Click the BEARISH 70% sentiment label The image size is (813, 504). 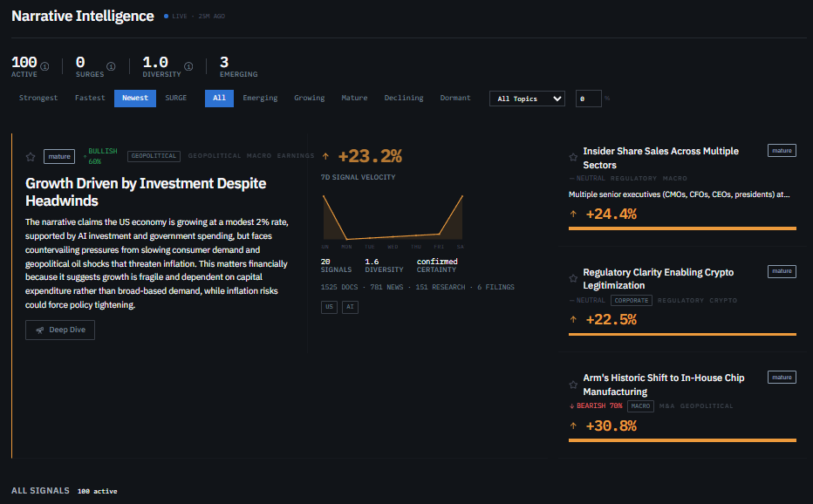[x=596, y=406]
